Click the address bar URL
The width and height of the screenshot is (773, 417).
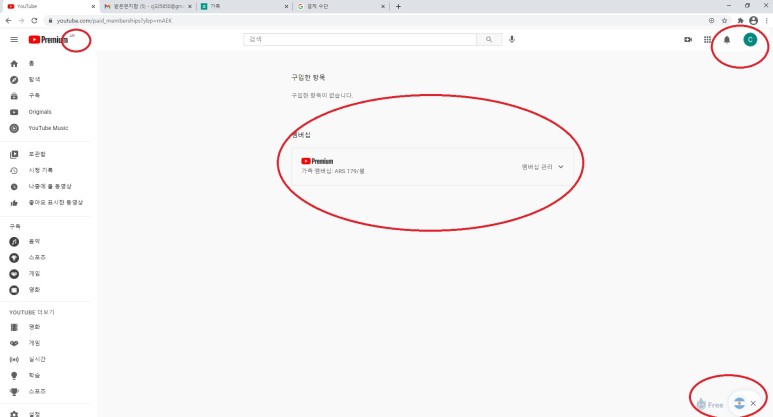(114, 21)
